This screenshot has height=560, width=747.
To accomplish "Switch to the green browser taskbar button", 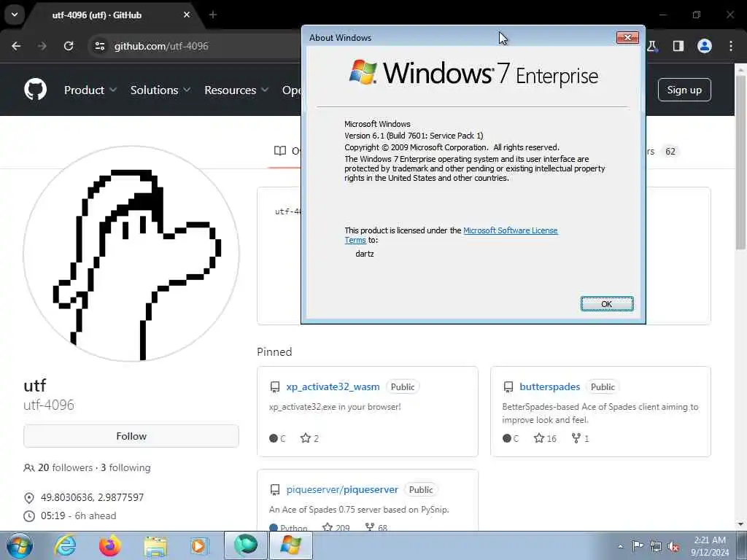I will coord(245,545).
